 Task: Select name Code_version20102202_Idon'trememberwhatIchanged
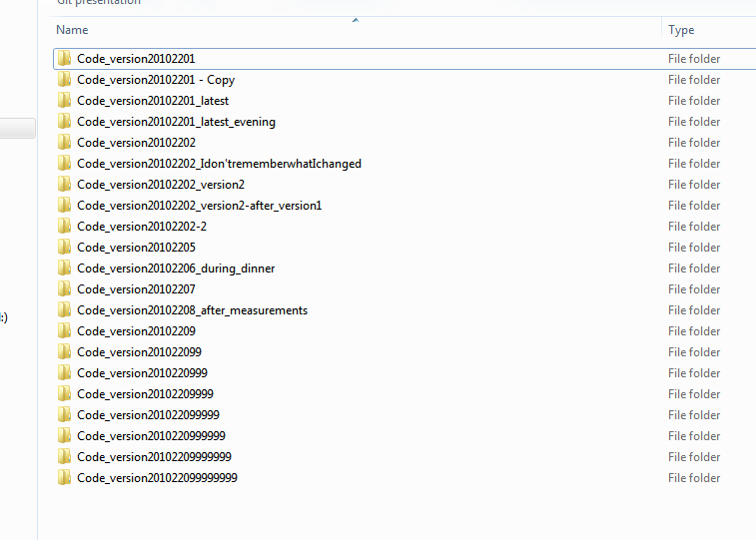pos(219,164)
